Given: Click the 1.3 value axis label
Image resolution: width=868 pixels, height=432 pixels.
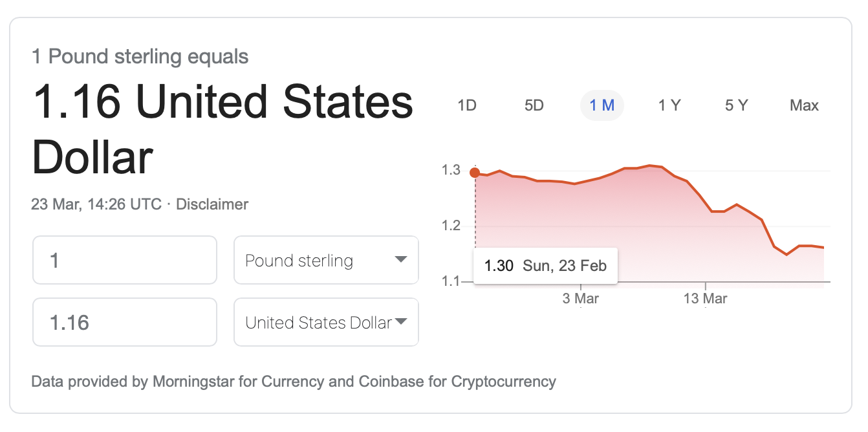Looking at the screenshot, I should pos(451,171).
